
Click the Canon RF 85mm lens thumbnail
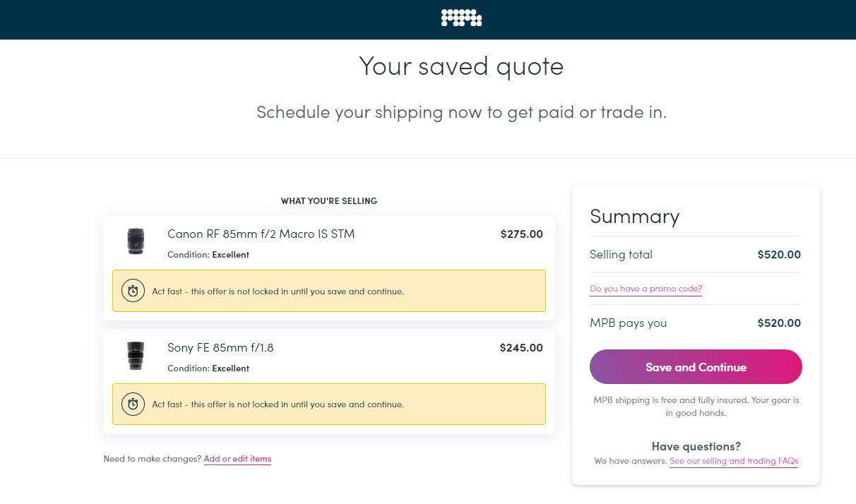point(135,241)
